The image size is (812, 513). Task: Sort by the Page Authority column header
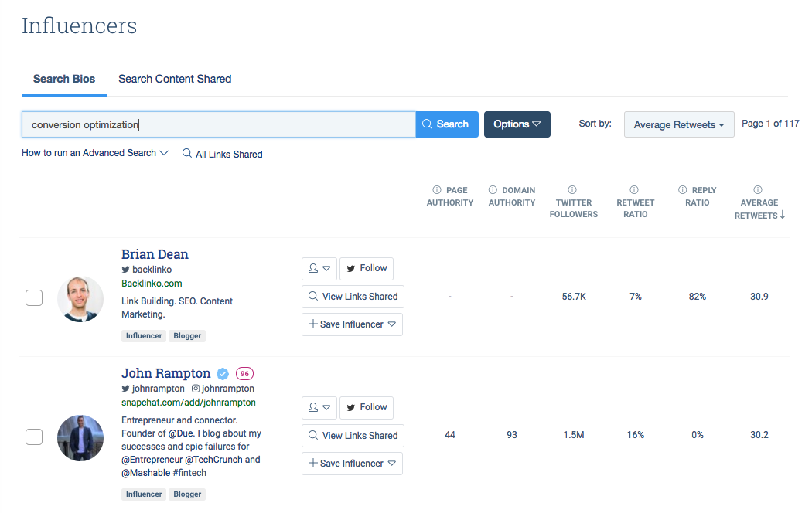pyautogui.click(x=450, y=196)
